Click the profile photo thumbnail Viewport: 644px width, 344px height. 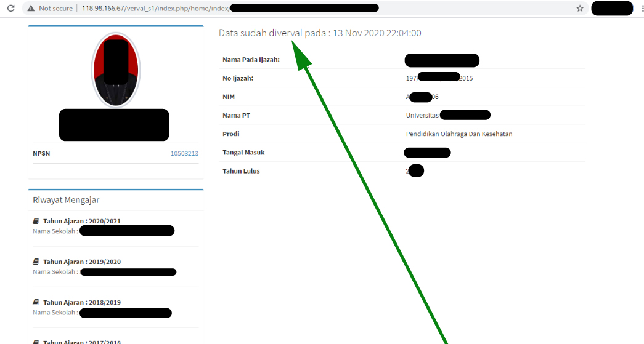tap(116, 70)
